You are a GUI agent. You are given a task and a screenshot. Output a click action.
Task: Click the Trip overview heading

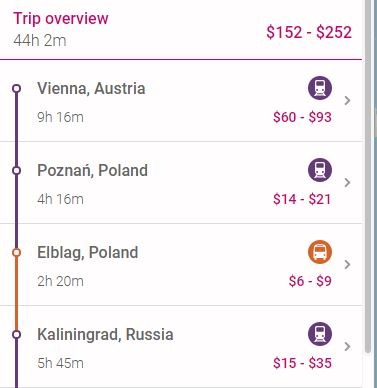tap(61, 18)
